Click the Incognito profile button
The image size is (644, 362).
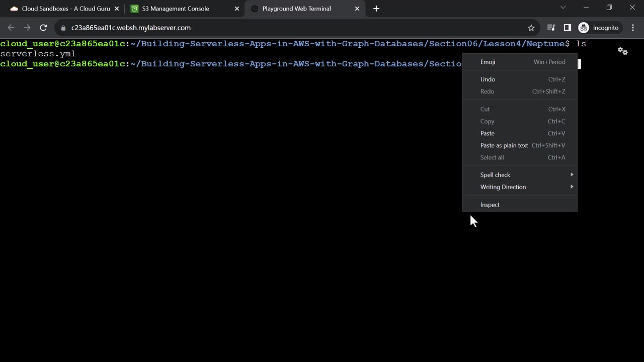[599, 28]
